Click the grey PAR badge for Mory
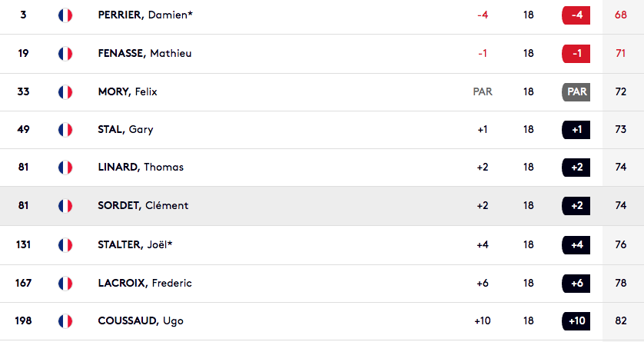Screen dimensions: 644x342 click(x=576, y=92)
